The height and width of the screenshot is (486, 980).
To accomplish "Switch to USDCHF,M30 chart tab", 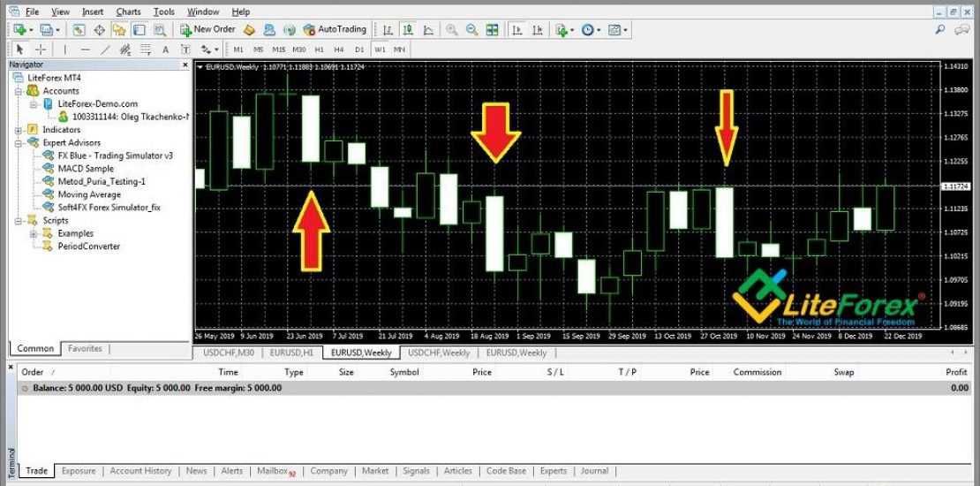I will (x=229, y=353).
